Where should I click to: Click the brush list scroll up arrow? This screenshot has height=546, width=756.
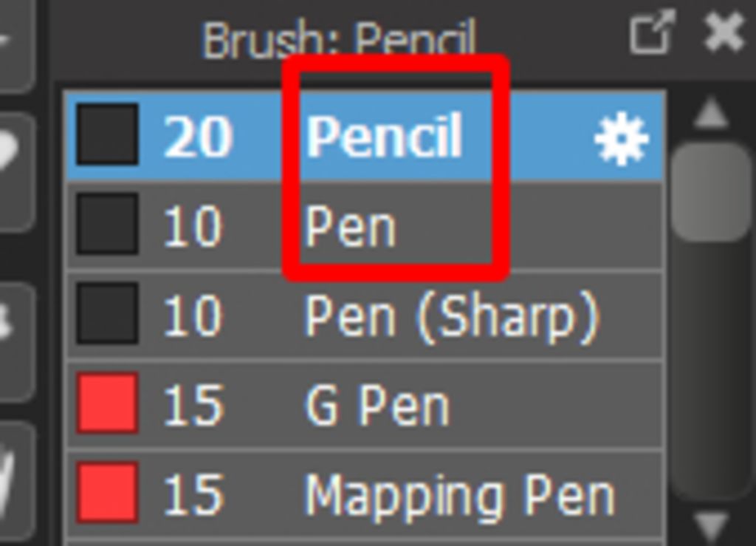coord(711,114)
